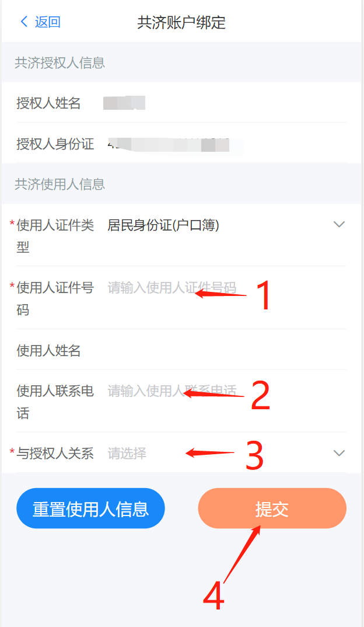
Task: Click the orange 提交 button
Action: point(272,508)
